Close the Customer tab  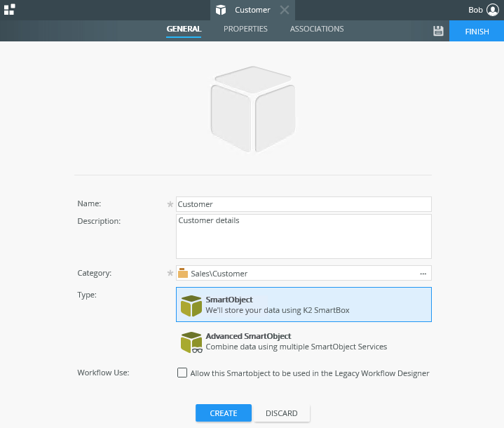(284, 10)
